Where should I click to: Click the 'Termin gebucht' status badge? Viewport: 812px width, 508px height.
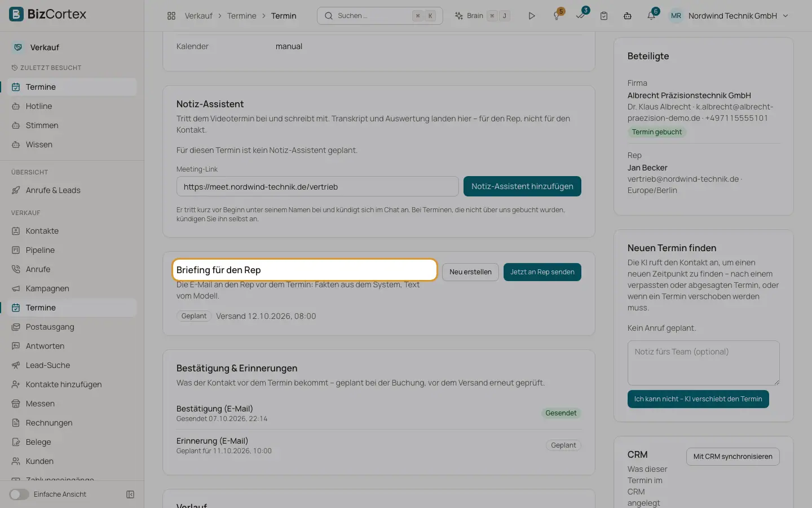(x=657, y=132)
